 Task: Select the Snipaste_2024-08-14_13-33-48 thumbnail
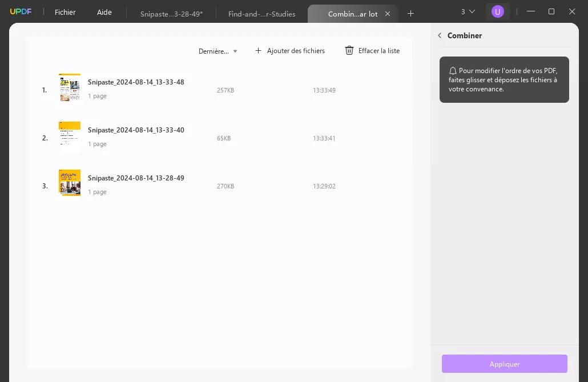point(70,87)
